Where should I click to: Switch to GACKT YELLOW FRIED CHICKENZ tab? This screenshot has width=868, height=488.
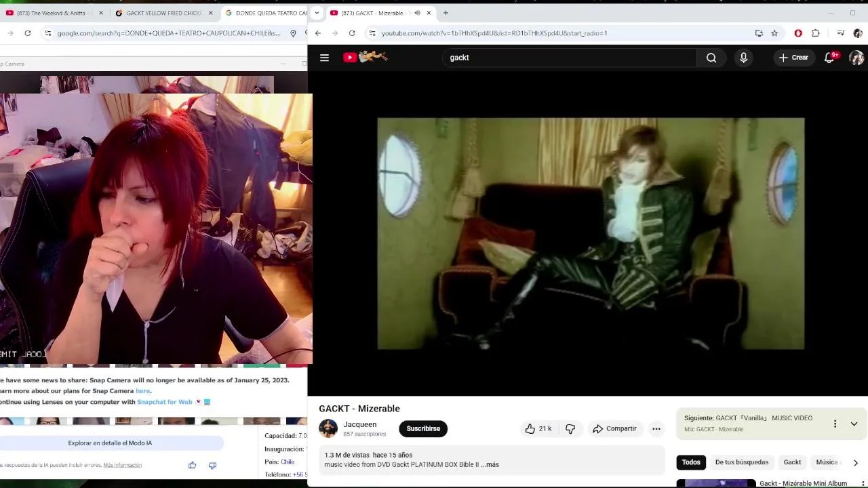163,13
